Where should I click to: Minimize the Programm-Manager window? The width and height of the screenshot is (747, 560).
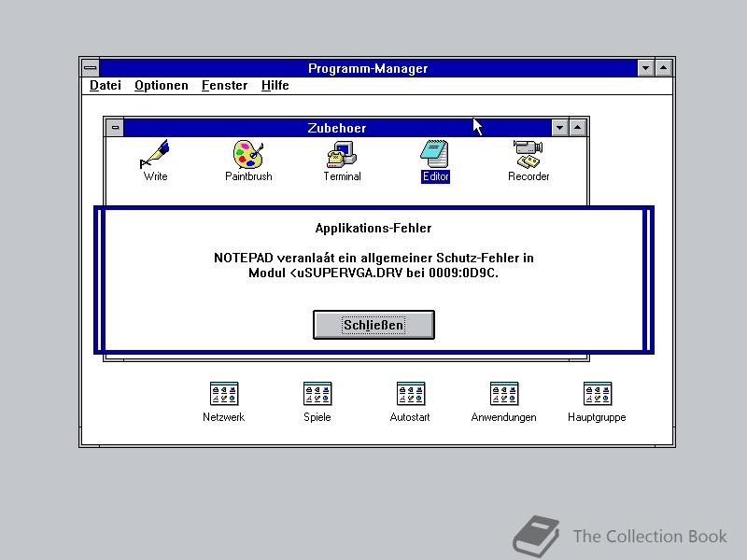point(645,68)
